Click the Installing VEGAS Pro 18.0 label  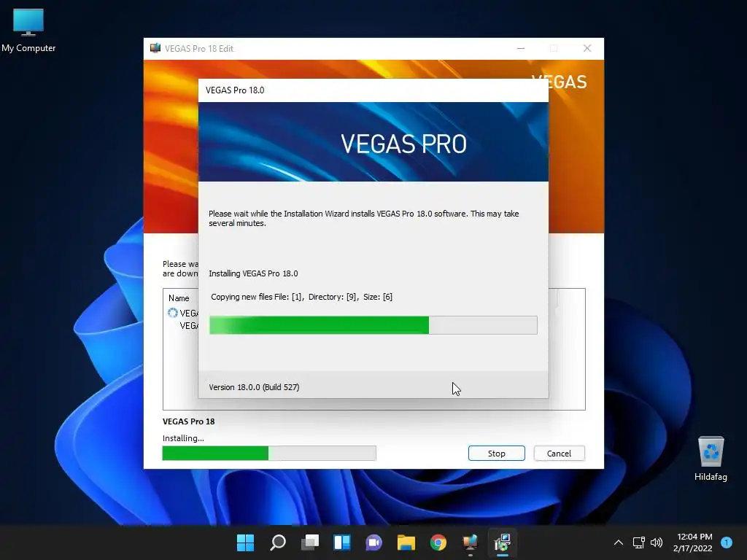pyautogui.click(x=253, y=273)
